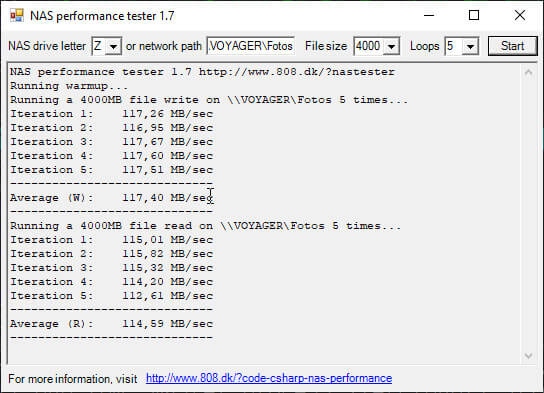Click the NAS performance tester app icon
The image size is (544, 393).
point(16,16)
